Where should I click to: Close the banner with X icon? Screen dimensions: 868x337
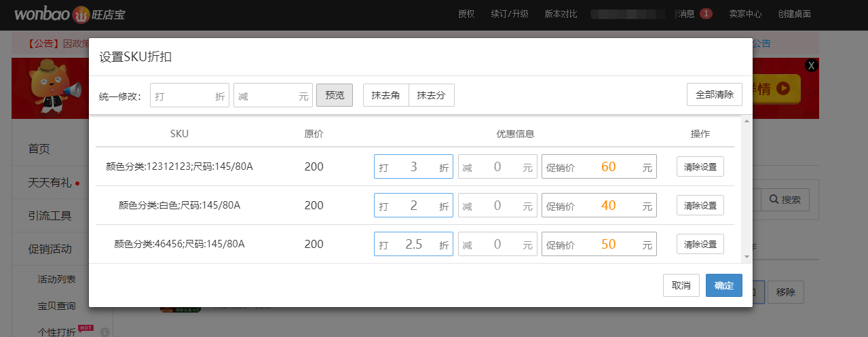click(x=811, y=65)
